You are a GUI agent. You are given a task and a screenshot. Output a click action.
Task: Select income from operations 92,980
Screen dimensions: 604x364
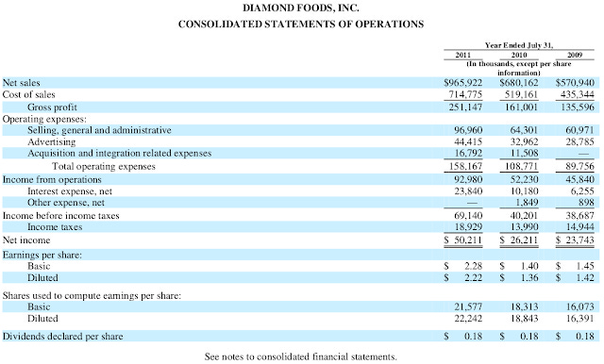tap(468, 180)
